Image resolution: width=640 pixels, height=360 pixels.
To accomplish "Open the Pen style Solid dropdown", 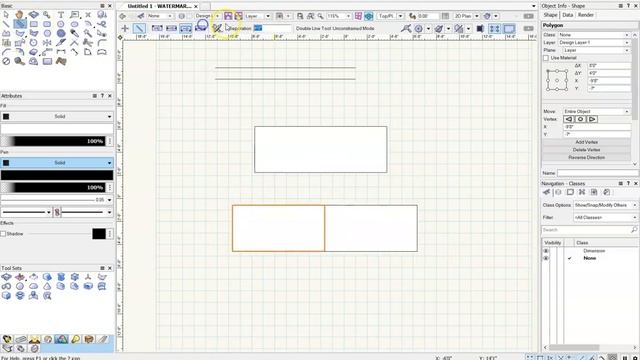I will 57,163.
